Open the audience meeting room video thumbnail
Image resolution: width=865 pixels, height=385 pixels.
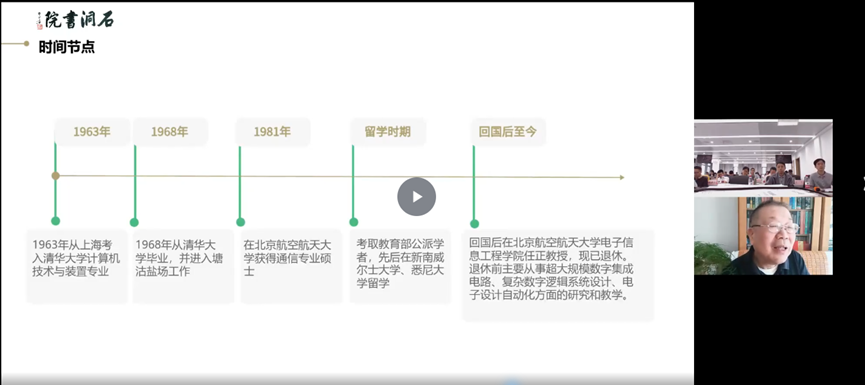point(763,157)
